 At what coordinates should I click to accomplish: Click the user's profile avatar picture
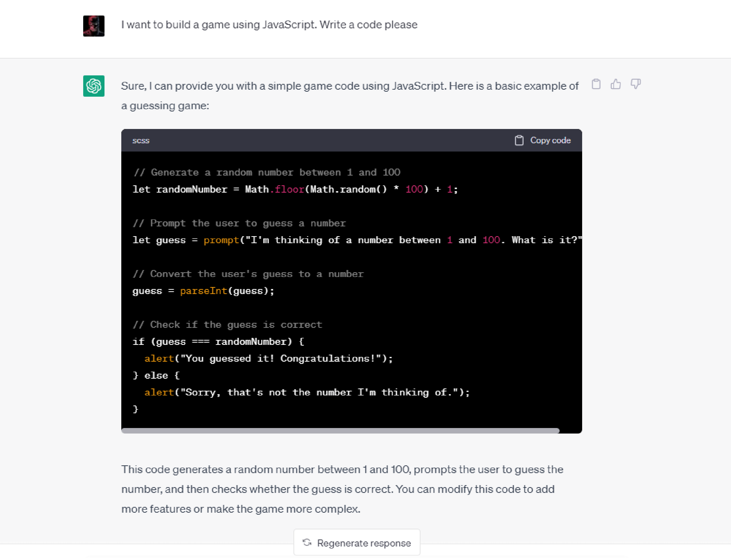click(94, 26)
